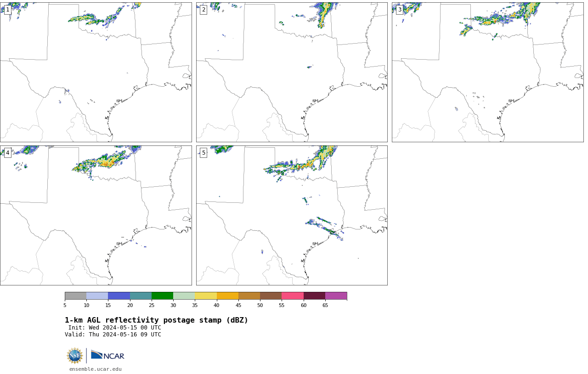Click the pink 55-60 dBZ swatch

click(293, 296)
